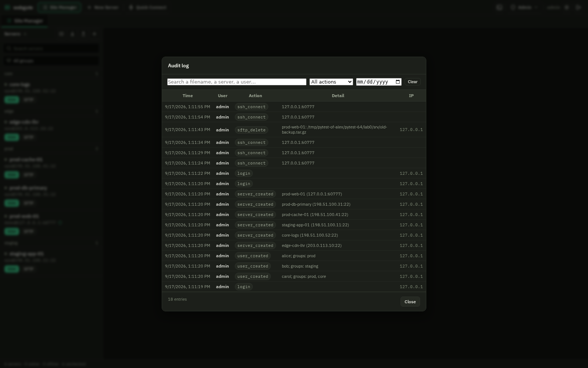
Task: Click the Time column header
Action: pos(187,96)
